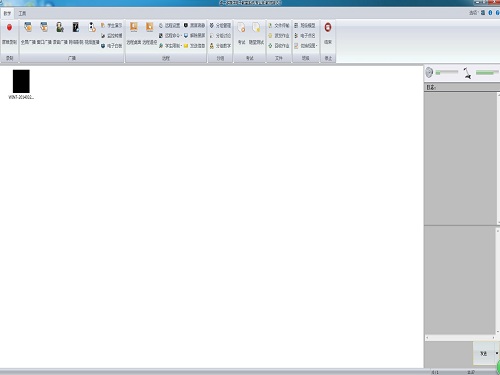This screenshot has width=500, height=375.
Task: Click the red stop icon at ribbon end
Action: click(328, 33)
